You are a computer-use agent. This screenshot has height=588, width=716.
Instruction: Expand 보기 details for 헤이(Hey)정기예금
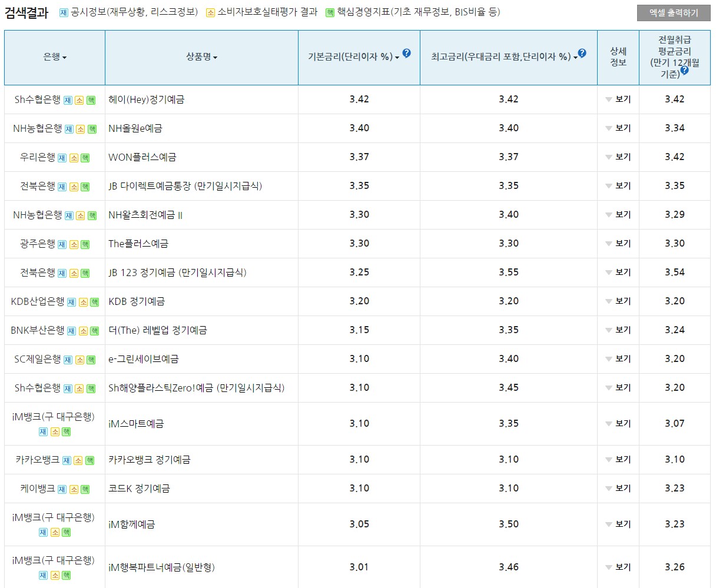click(x=618, y=99)
